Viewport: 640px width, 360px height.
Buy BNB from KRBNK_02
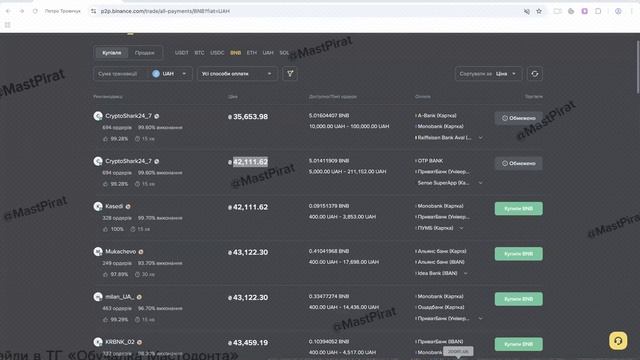click(518, 344)
